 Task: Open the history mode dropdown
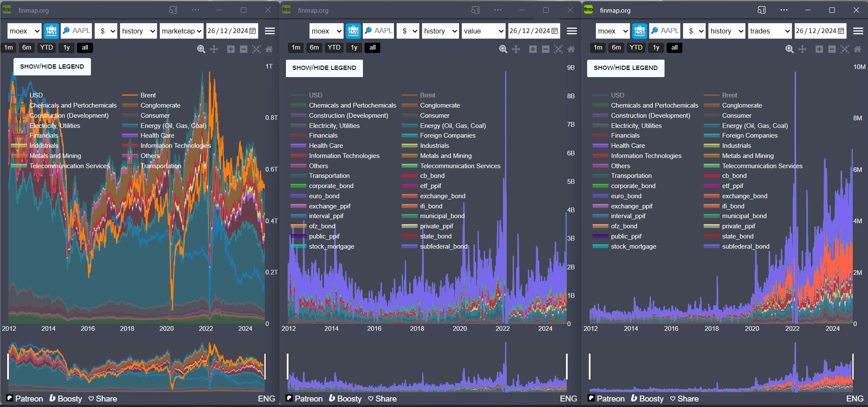tap(138, 30)
